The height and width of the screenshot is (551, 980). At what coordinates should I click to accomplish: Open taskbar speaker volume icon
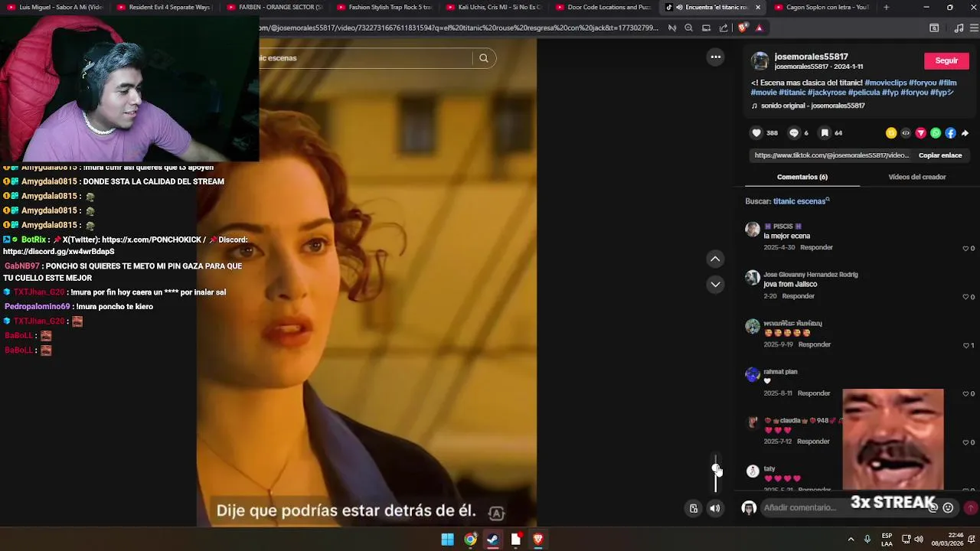(x=919, y=540)
